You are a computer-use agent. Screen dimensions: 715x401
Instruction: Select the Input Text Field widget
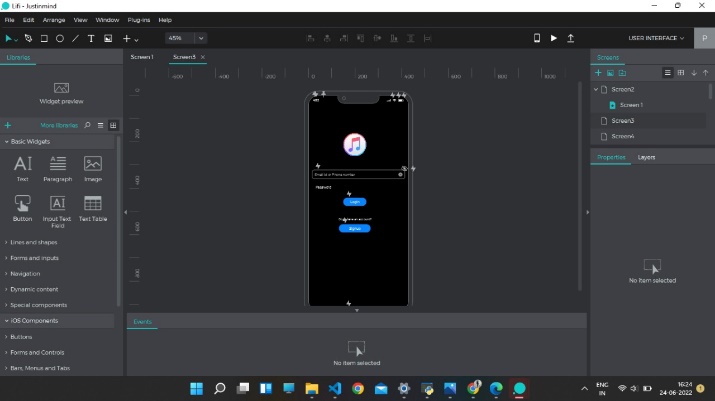tap(57, 212)
